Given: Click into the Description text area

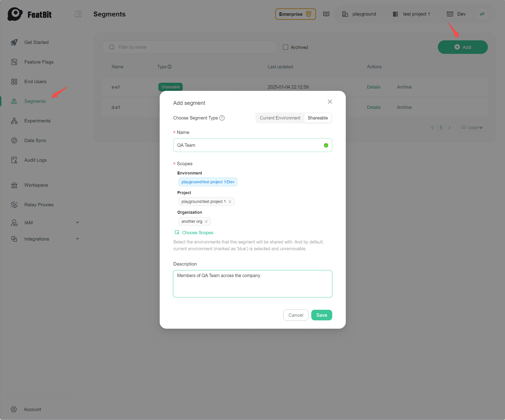Looking at the screenshot, I should 253,284.
